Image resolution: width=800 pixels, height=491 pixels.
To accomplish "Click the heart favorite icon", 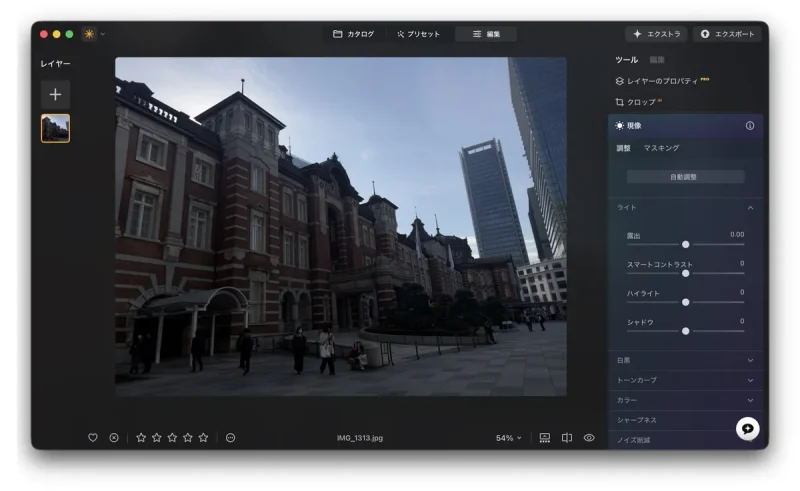I will (93, 438).
